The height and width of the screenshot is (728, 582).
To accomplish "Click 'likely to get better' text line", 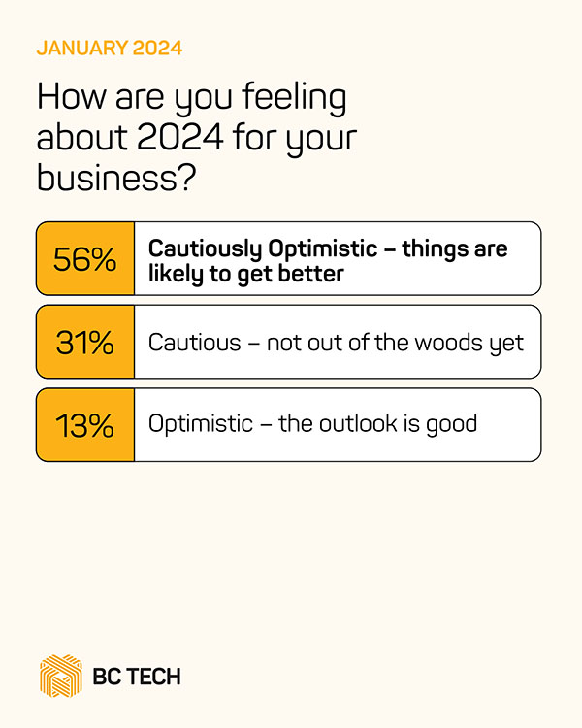I will click(x=245, y=273).
